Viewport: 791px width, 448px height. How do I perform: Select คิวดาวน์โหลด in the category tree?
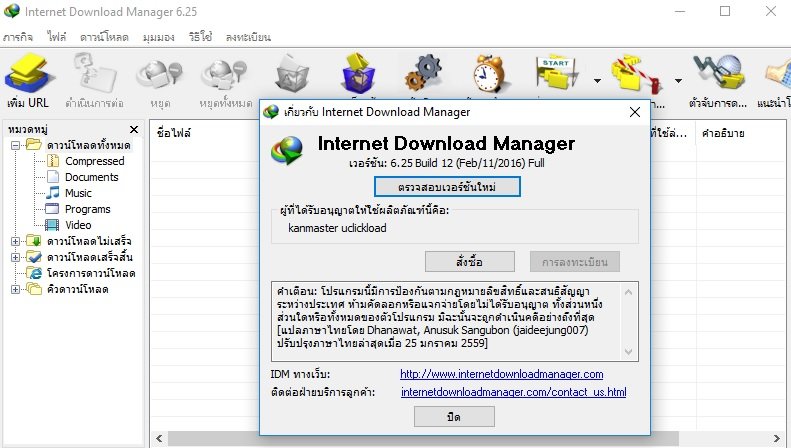[77, 290]
